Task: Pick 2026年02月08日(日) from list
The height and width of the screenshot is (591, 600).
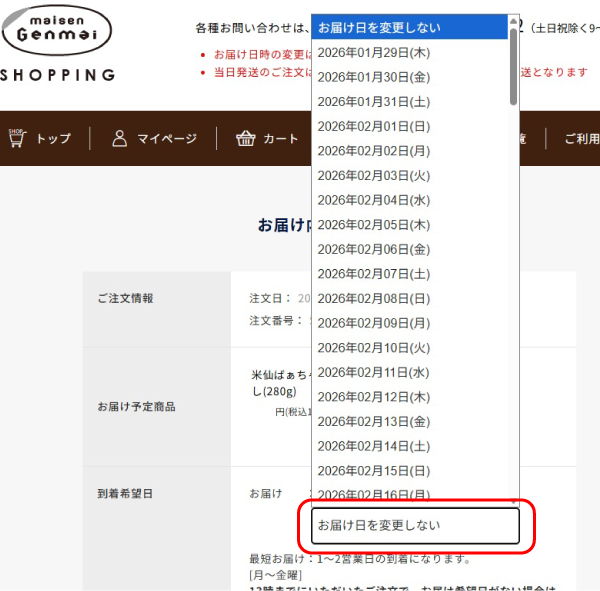Action: click(409, 298)
